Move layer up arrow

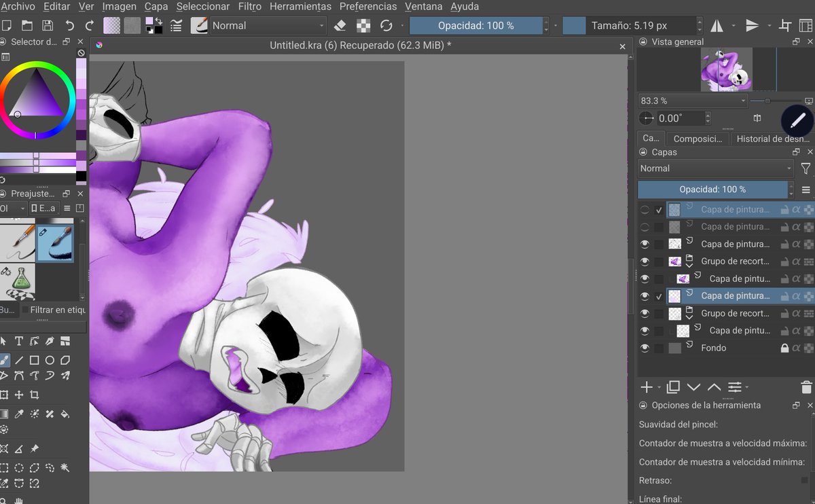click(714, 387)
